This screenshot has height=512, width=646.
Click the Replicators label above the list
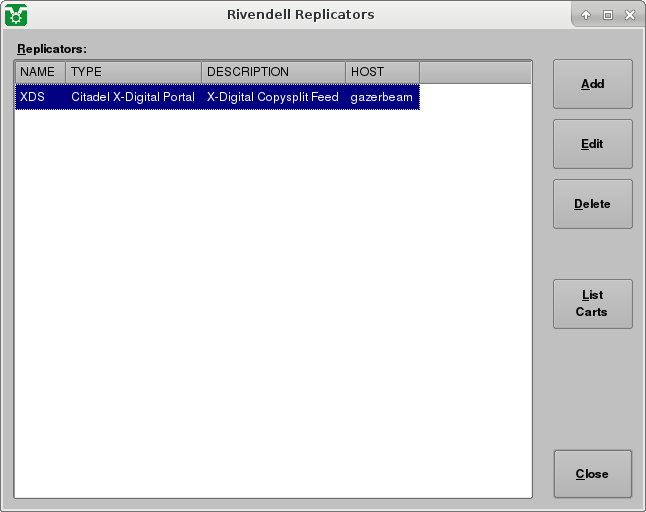[x=52, y=48]
